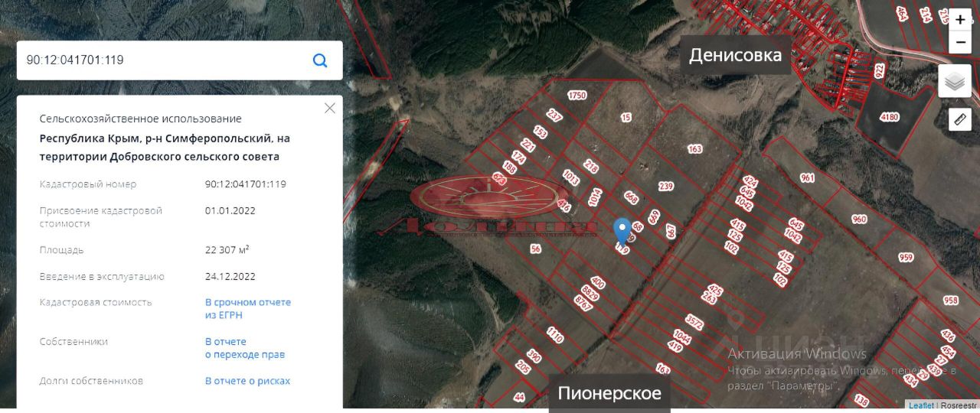Close the parcel info panel

[x=330, y=109]
